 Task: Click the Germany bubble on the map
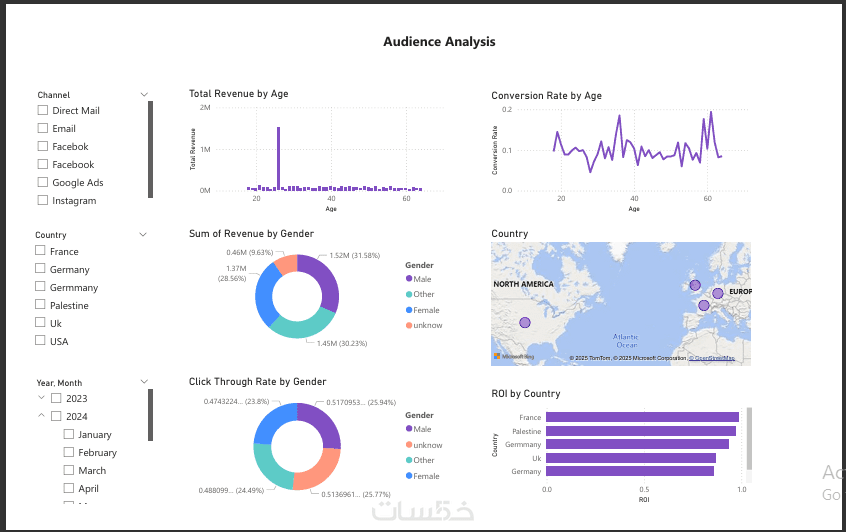tap(718, 294)
